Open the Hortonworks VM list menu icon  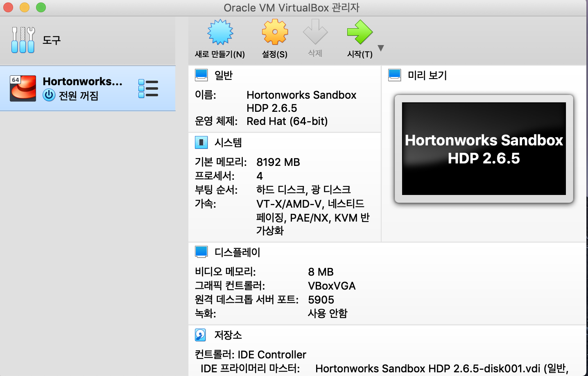tap(148, 88)
